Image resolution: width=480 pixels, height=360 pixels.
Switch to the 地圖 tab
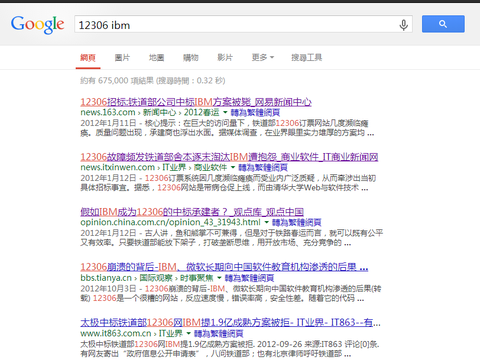(156, 58)
